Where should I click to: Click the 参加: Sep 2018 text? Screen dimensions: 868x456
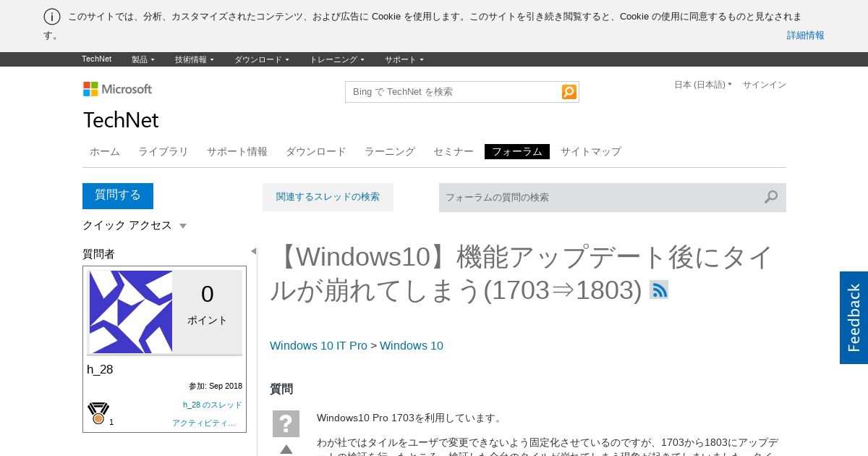tap(216, 386)
